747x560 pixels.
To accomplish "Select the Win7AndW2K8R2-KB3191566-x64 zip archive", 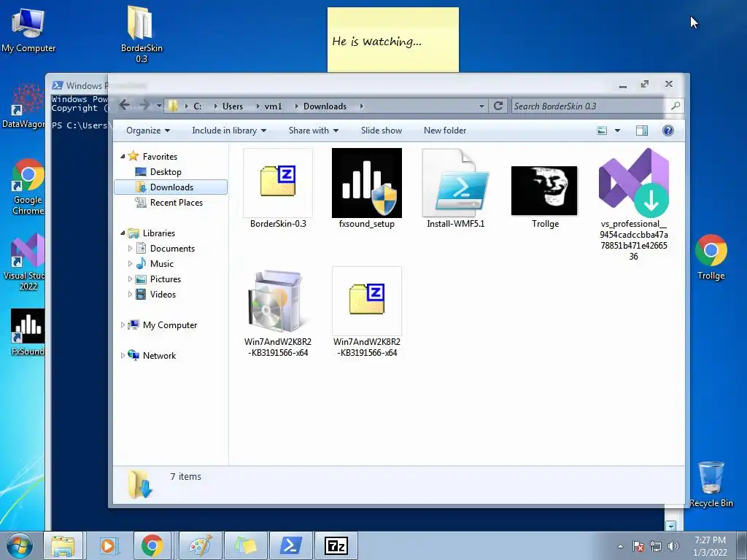I will [366, 312].
